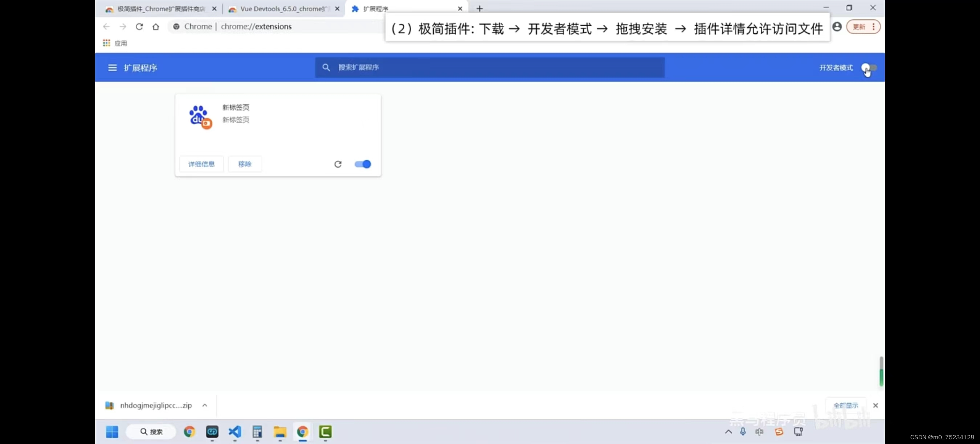This screenshot has width=980, height=444.
Task: Expand the nhdogjmejiglipcc.zip download options
Action: click(x=205, y=405)
